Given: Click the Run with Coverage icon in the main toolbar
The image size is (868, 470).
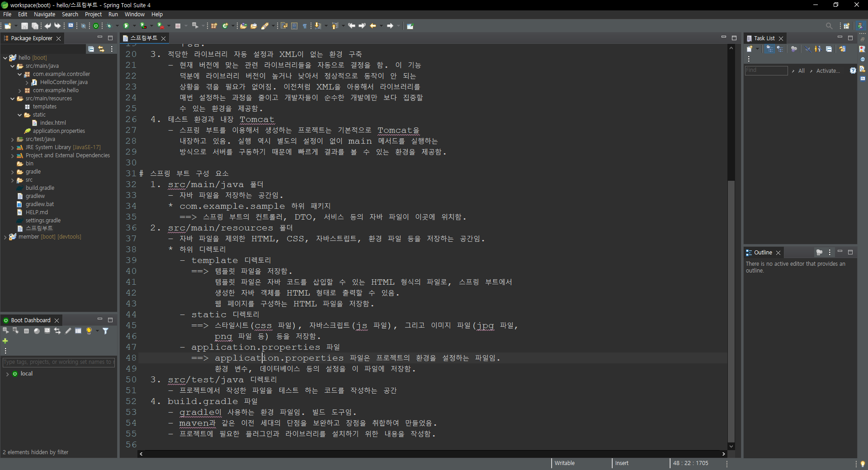Looking at the screenshot, I should pyautogui.click(x=143, y=26).
